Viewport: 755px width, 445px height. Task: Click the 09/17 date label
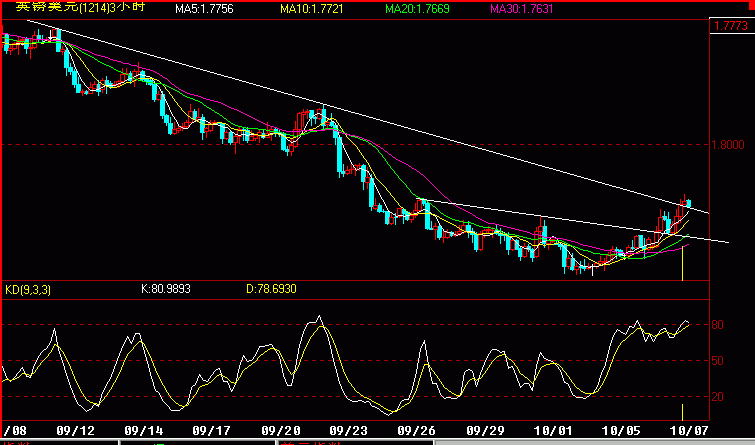[212, 430]
